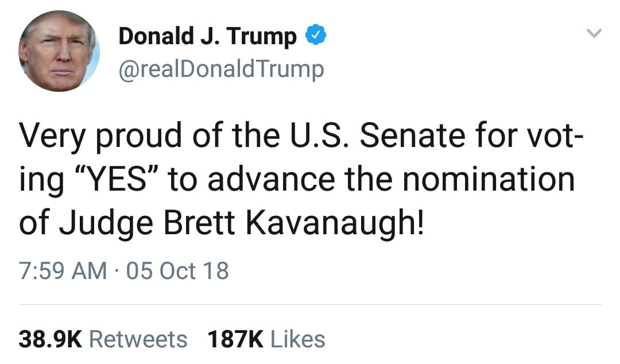Open the @realDonaldTrump handle link
620x364 pixels.
click(x=221, y=69)
